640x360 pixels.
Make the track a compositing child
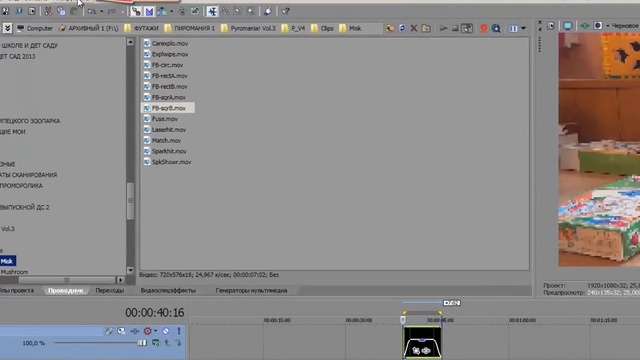coord(178,343)
